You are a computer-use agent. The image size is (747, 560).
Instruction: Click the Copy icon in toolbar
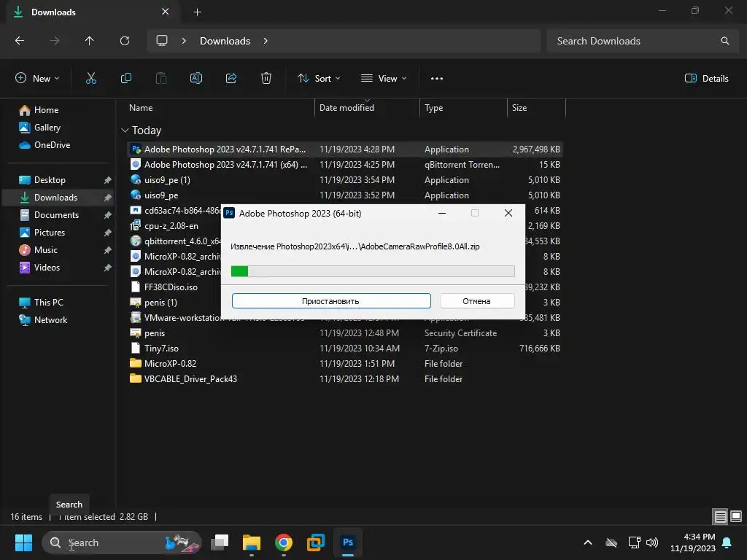point(126,79)
